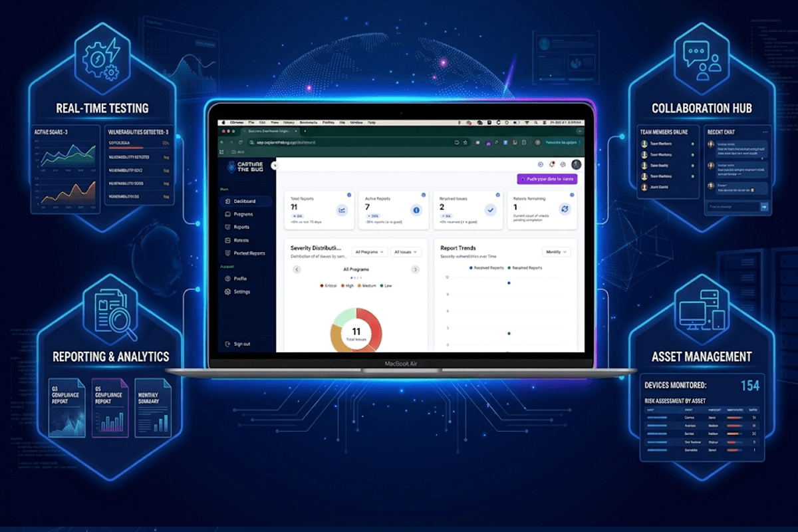Click the info dot on Total Reports card
The width and height of the screenshot is (798, 532).
click(x=349, y=195)
